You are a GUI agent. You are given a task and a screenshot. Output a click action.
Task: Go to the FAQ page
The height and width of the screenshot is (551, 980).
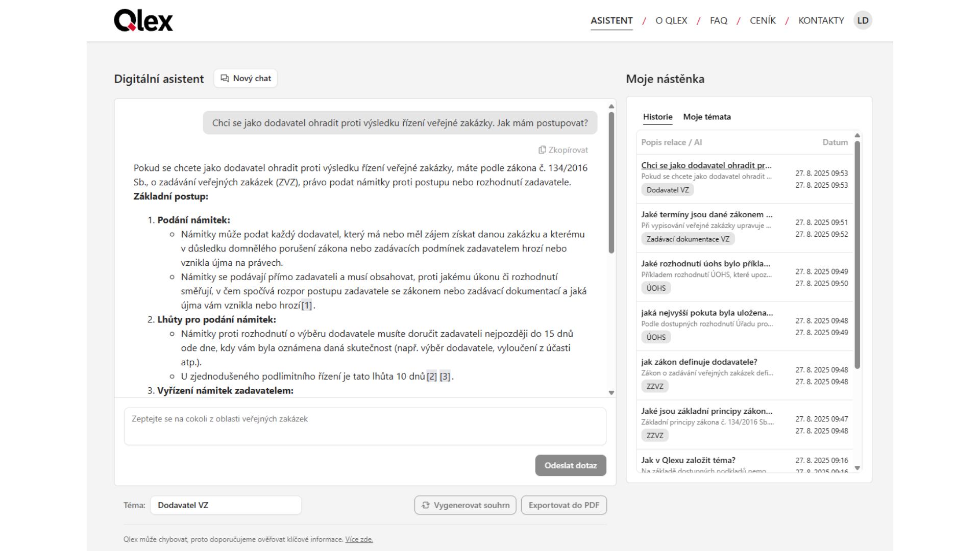718,20
